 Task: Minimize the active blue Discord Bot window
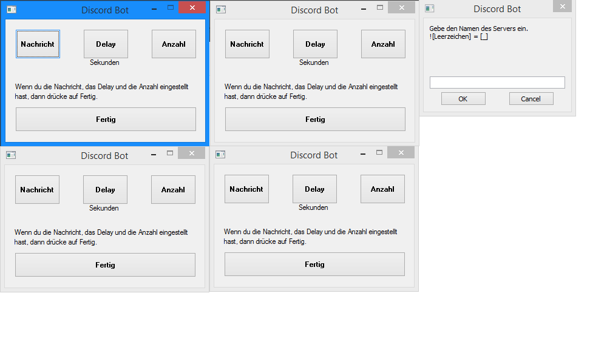click(154, 9)
